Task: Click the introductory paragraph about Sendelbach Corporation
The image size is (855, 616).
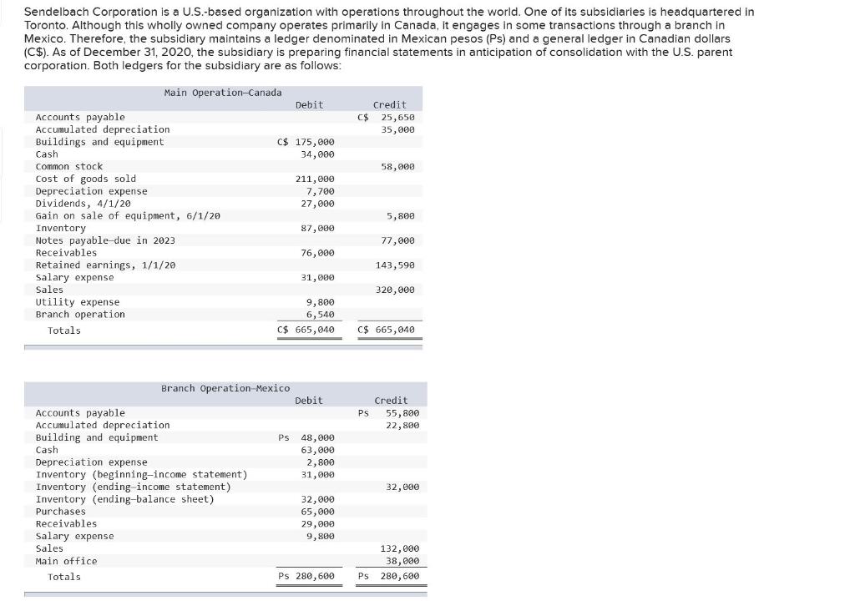Action: 389,38
